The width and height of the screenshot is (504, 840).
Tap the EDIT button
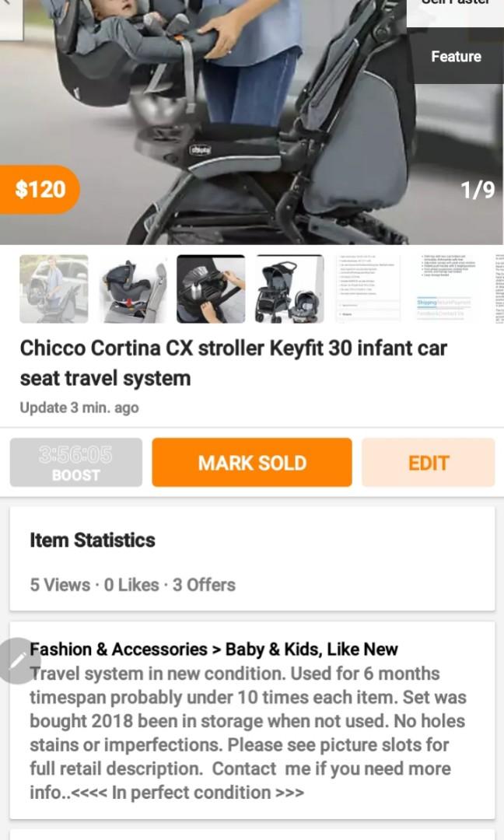[x=428, y=463]
